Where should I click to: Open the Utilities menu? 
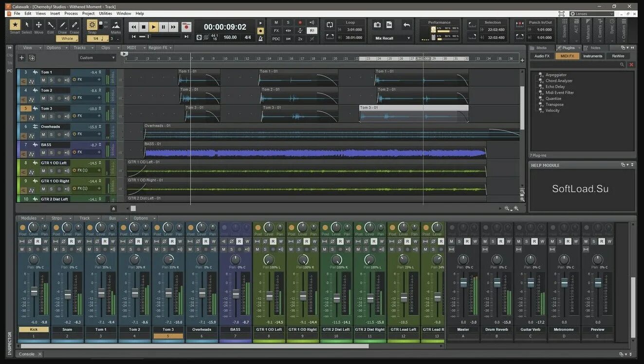pos(106,14)
